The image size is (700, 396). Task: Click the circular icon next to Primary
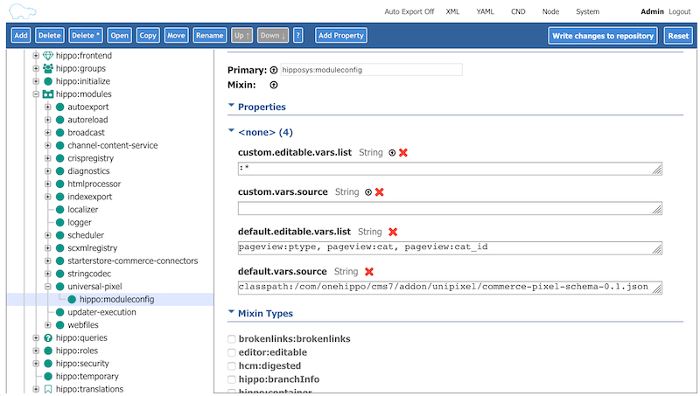[x=274, y=70]
